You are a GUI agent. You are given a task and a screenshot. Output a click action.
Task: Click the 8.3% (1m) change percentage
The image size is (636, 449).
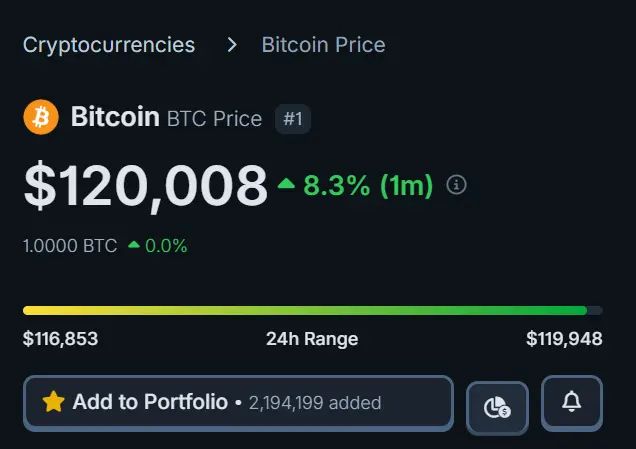pos(367,185)
